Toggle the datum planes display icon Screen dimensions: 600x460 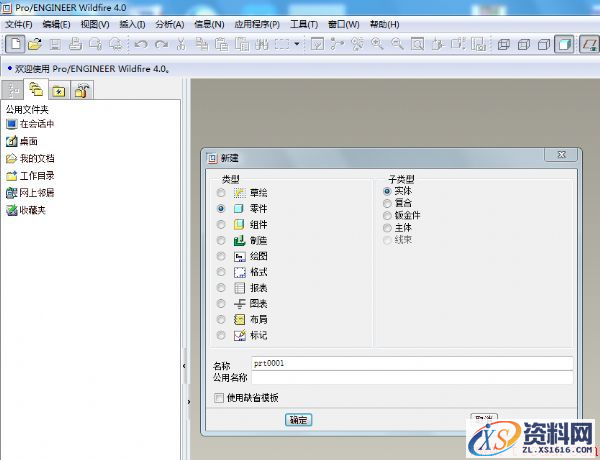[590, 44]
